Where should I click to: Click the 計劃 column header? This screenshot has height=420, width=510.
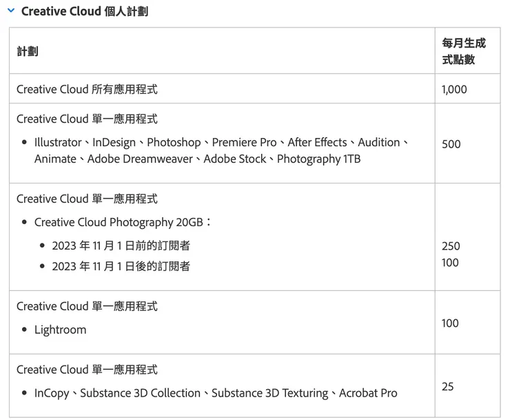[x=28, y=51]
